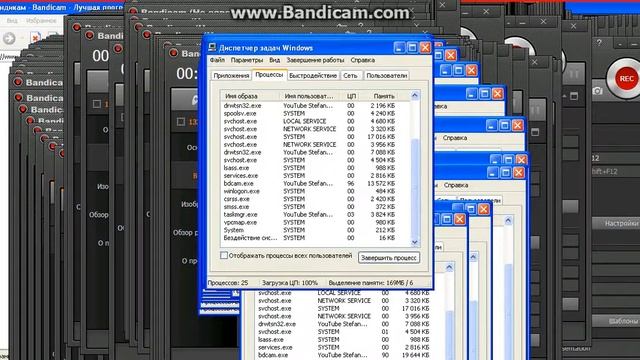The height and width of the screenshot is (360, 640).
Task: Open the Сеть tab
Action: [x=350, y=76]
